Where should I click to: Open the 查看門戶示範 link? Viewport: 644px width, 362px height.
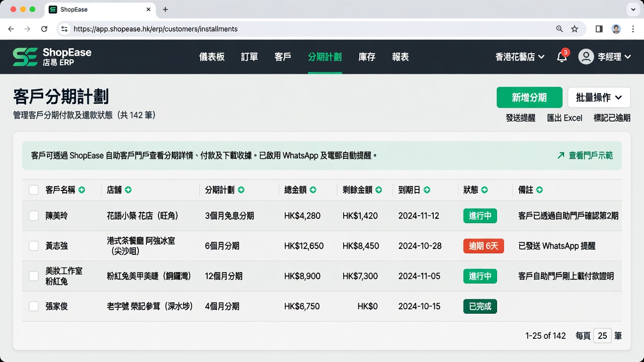point(591,156)
